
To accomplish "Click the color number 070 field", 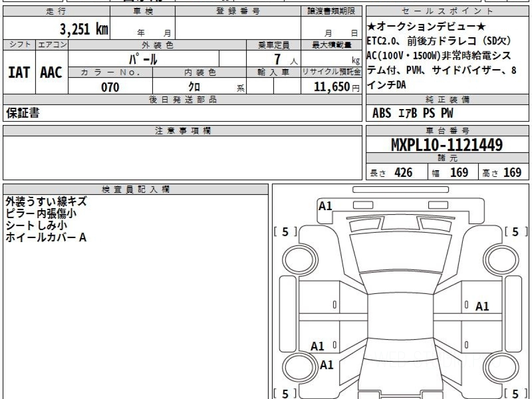I will [110, 87].
